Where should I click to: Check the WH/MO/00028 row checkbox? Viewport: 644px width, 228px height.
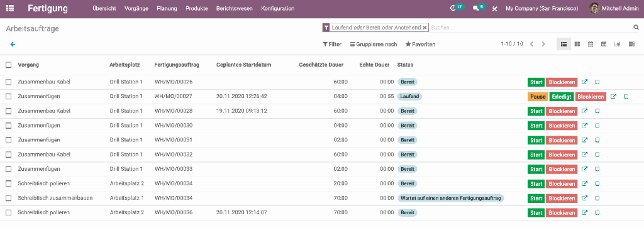pyautogui.click(x=9, y=111)
